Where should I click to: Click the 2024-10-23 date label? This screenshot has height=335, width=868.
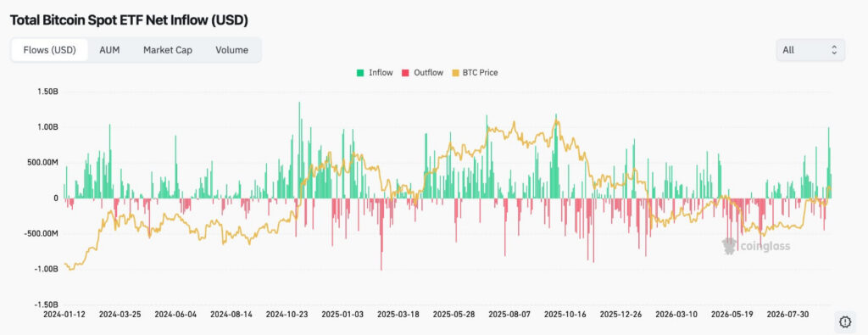click(287, 315)
